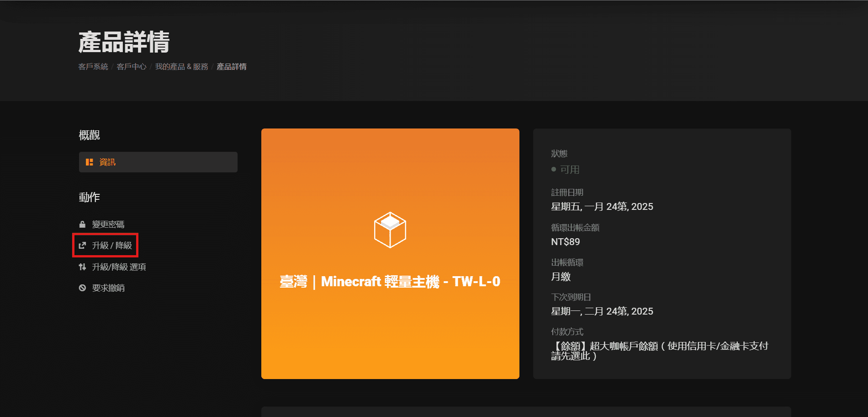The width and height of the screenshot is (868, 417).
Task: Click next due date 星期一, 二月 24第, 2025
Action: (x=602, y=311)
